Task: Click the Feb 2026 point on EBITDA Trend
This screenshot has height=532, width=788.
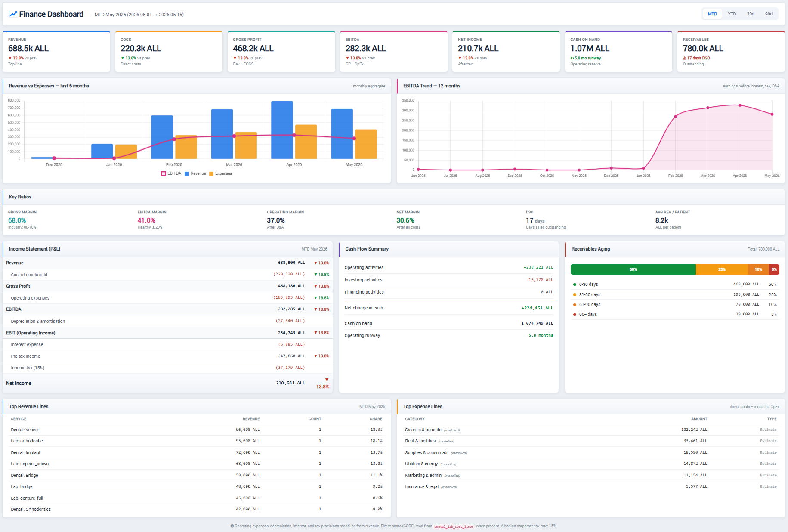Action: [x=676, y=116]
